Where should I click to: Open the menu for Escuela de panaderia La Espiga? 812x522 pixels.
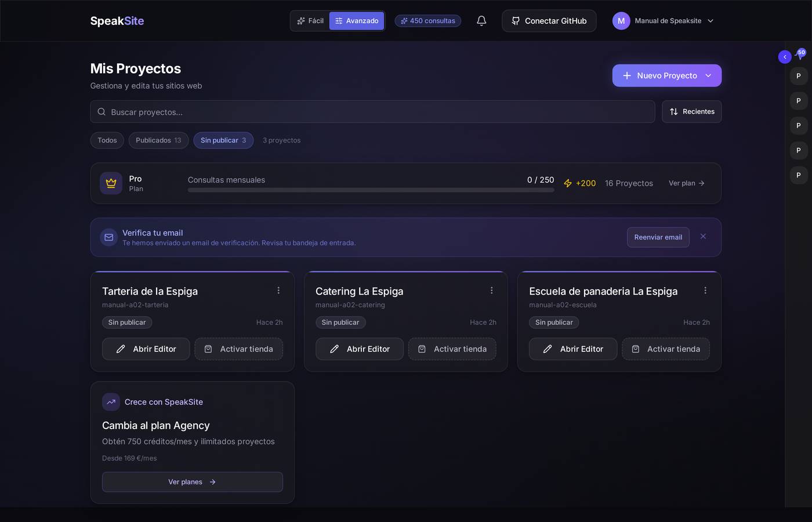coord(705,291)
